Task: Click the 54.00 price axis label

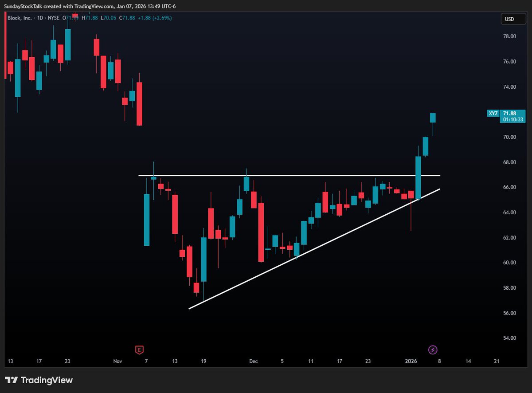Action: tap(509, 338)
